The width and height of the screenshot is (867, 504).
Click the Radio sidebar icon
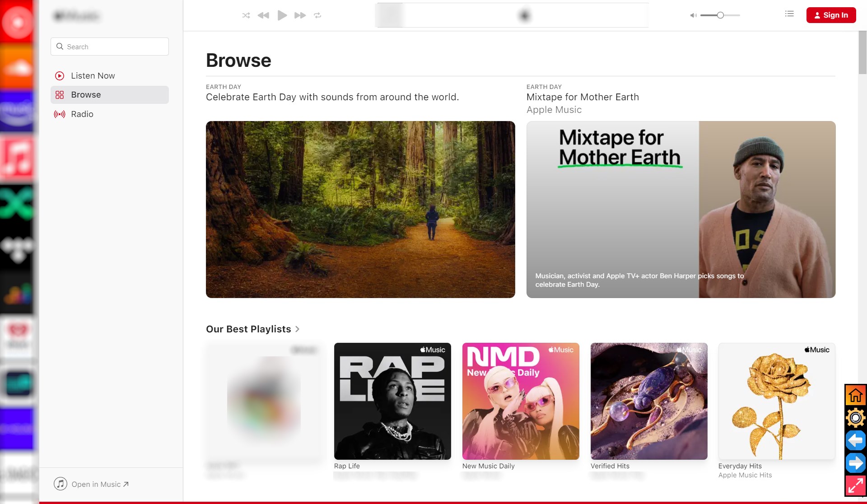coord(60,113)
